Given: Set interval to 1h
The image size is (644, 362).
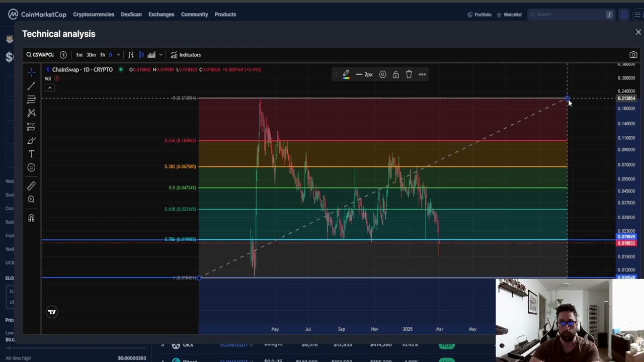Looking at the screenshot, I should tap(103, 55).
